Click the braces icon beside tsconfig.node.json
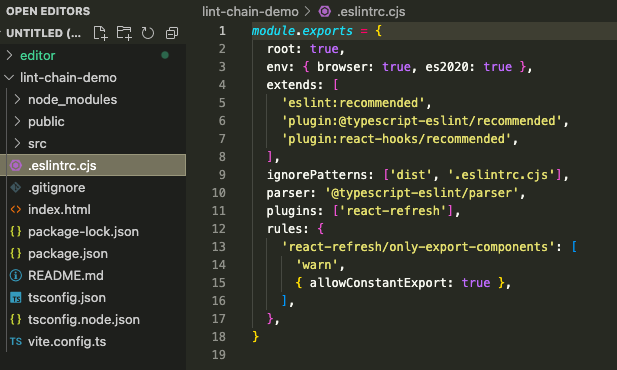Image resolution: width=617 pixels, height=370 pixels. point(16,319)
